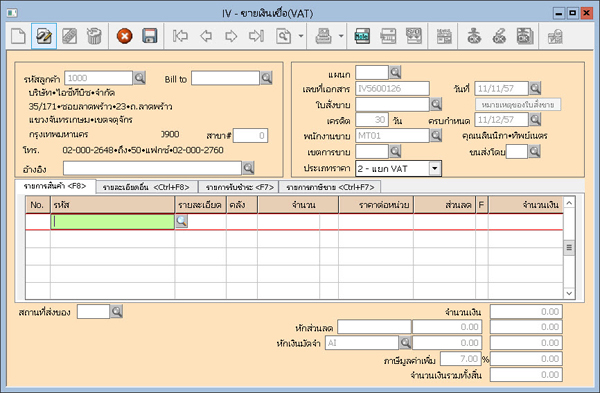Click the document OK approval icon
Screen dimensions: 600x393
[525, 36]
